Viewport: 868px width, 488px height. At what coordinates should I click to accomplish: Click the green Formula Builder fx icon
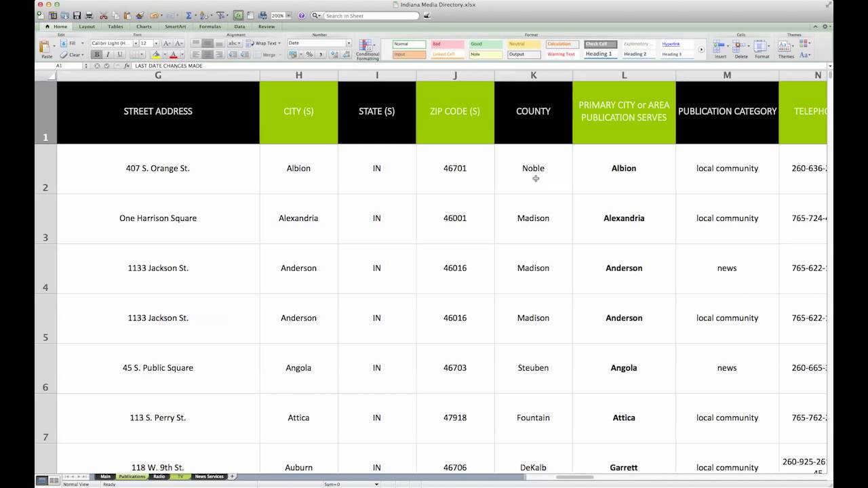pyautogui.click(x=238, y=16)
